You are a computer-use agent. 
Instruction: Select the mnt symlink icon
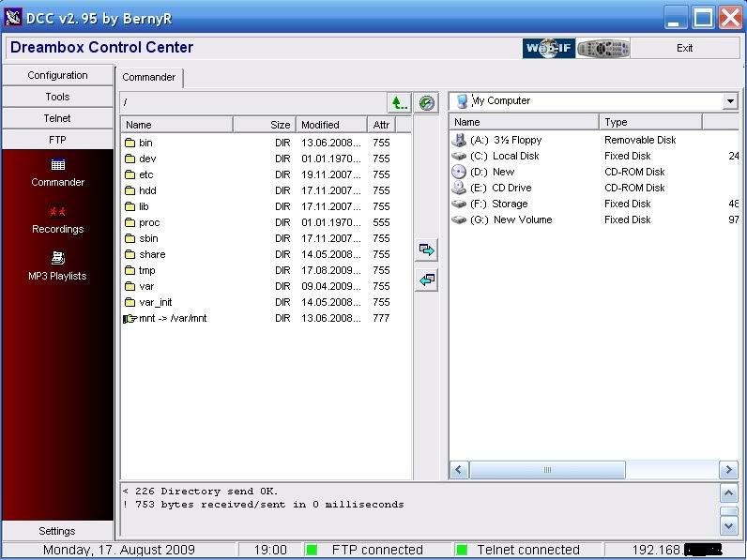(130, 318)
